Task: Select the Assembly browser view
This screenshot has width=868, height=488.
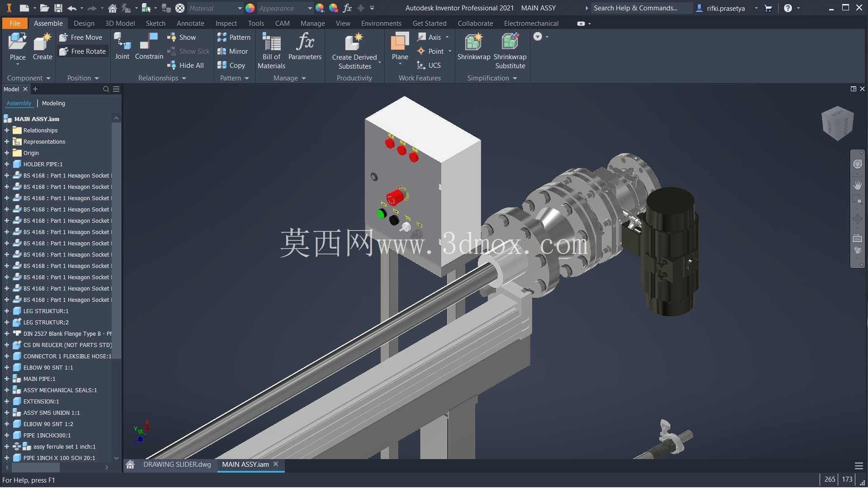Action: (19, 103)
